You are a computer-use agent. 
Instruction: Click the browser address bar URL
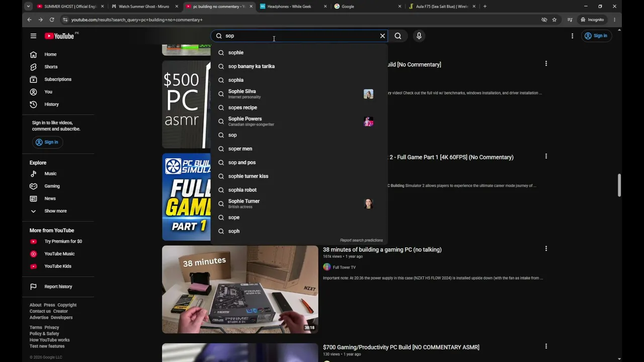click(x=137, y=20)
